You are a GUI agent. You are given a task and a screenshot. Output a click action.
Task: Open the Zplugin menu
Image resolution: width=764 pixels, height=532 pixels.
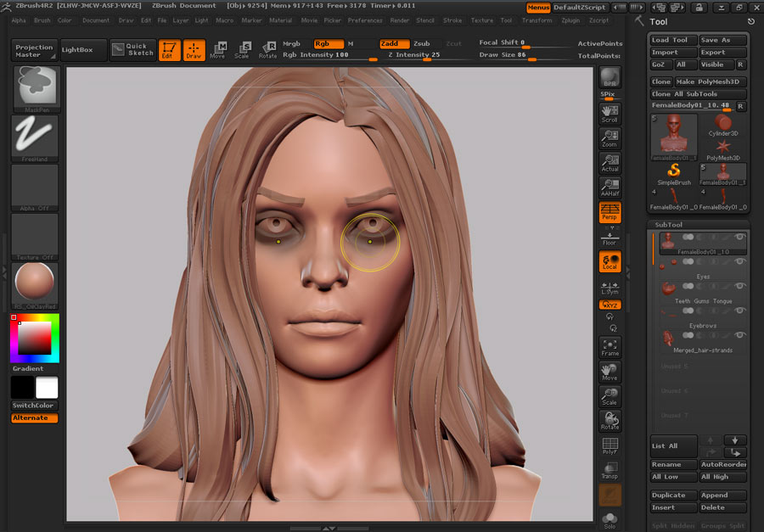570,20
